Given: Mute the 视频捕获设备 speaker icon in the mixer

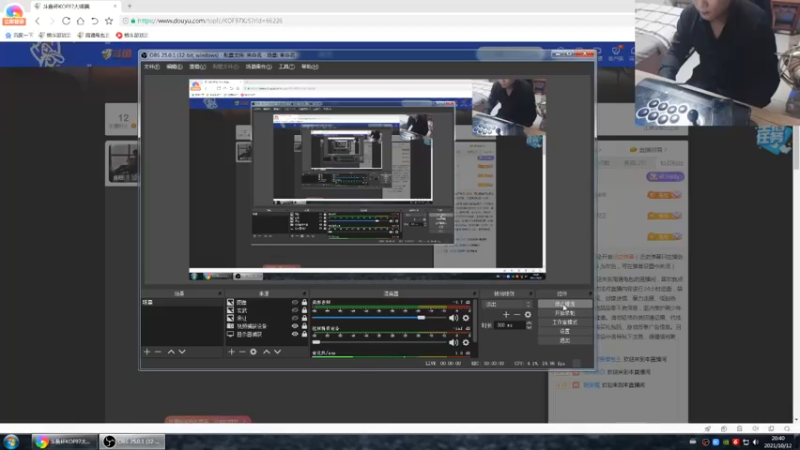Looking at the screenshot, I should click(453, 342).
